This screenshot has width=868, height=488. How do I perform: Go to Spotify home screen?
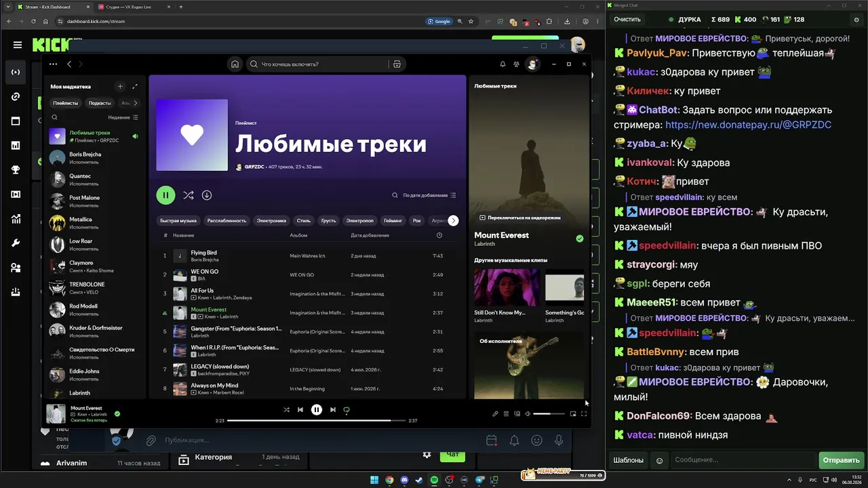pos(235,64)
